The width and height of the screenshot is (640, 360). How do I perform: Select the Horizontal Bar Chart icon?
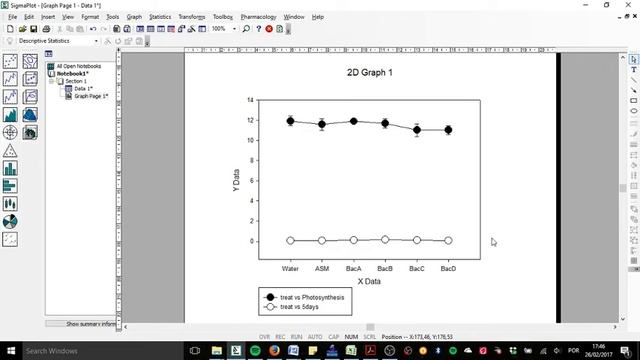[10, 186]
